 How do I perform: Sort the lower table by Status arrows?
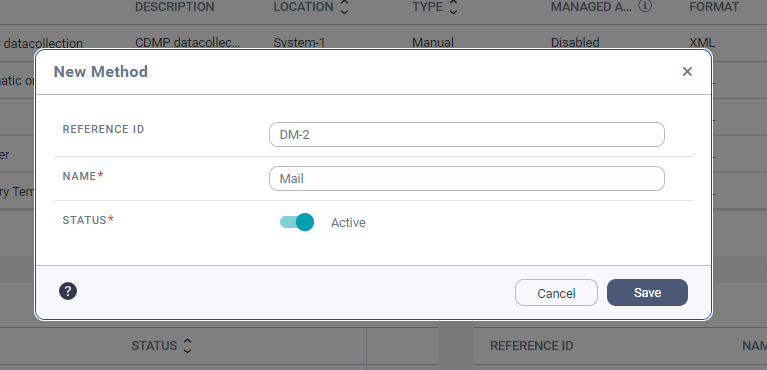pyautogui.click(x=187, y=346)
